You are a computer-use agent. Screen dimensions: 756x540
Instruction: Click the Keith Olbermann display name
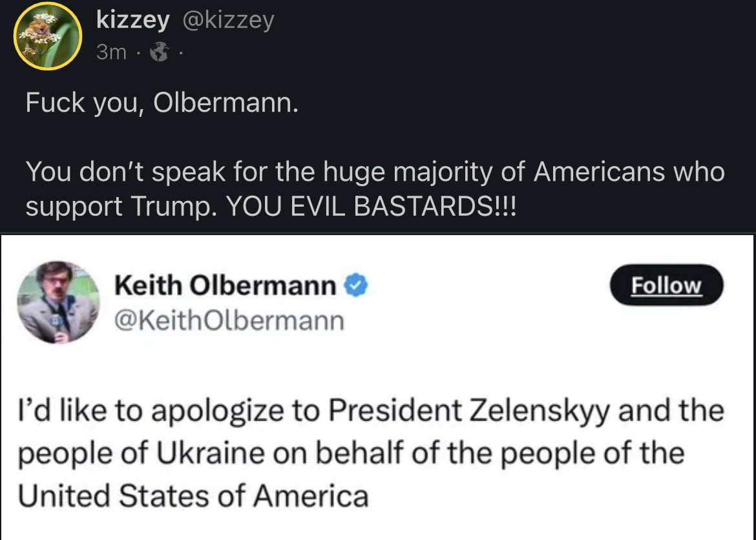click(x=225, y=286)
